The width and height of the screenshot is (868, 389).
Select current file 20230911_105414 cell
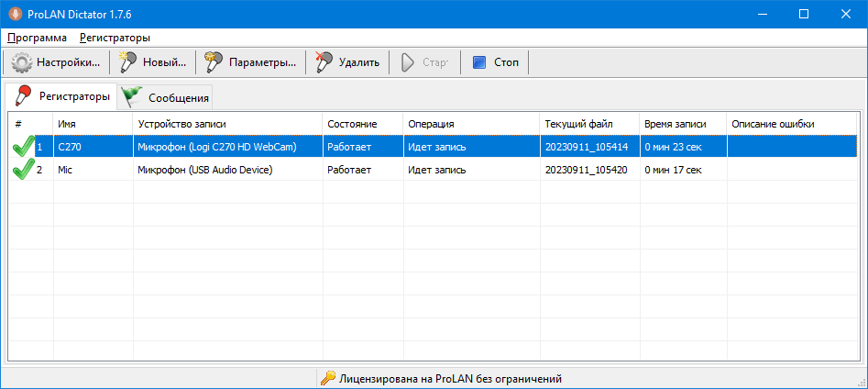click(x=587, y=147)
